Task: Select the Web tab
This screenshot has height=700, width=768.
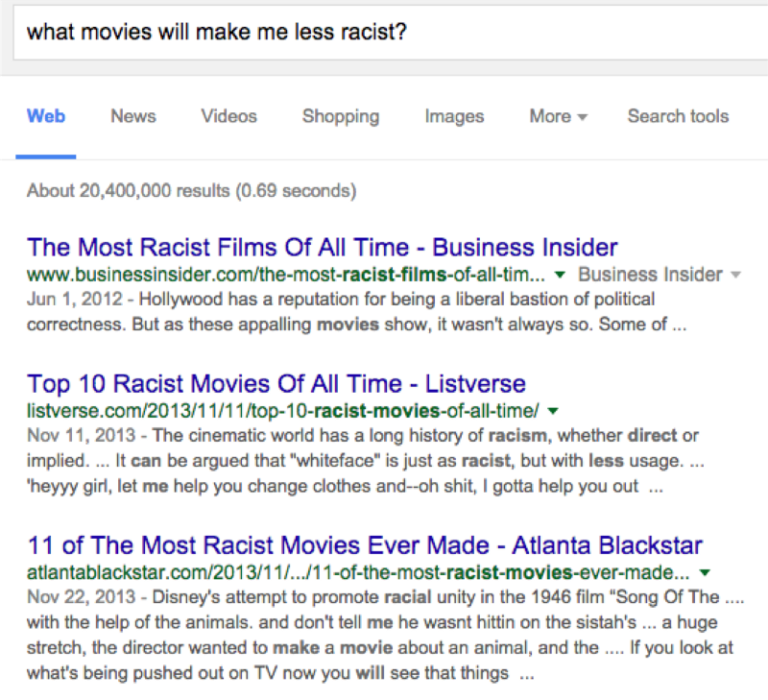Action: 45,116
